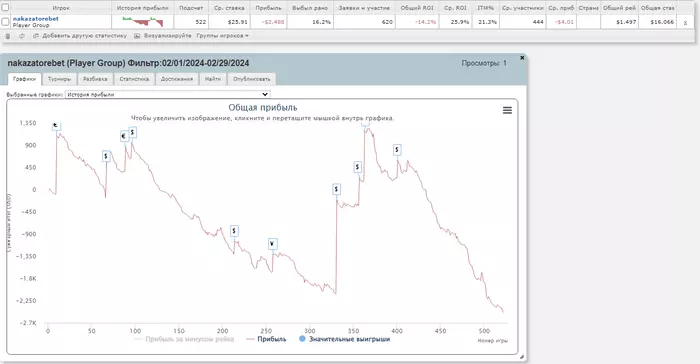Click the total rake value $1,497
700x364 pixels.
point(625,22)
